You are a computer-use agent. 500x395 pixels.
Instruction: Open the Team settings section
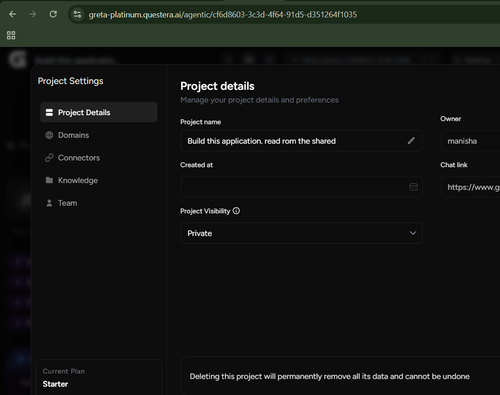pyautogui.click(x=99, y=203)
